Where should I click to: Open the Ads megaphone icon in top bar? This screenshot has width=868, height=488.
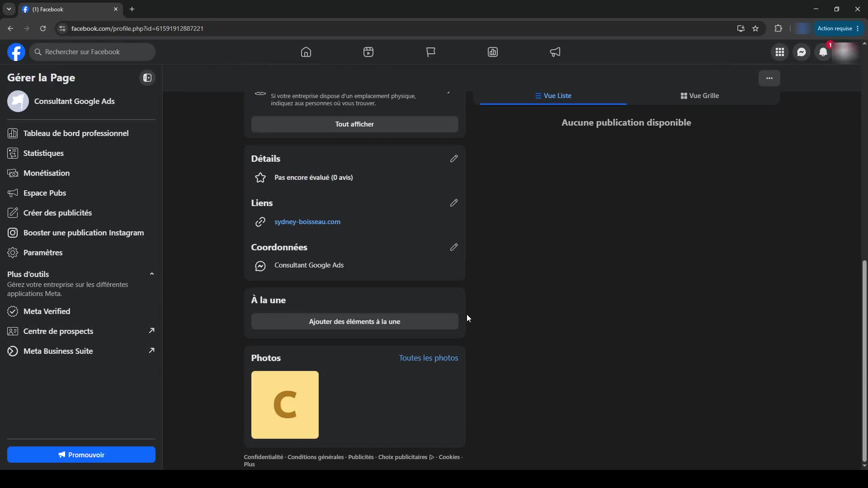point(555,52)
